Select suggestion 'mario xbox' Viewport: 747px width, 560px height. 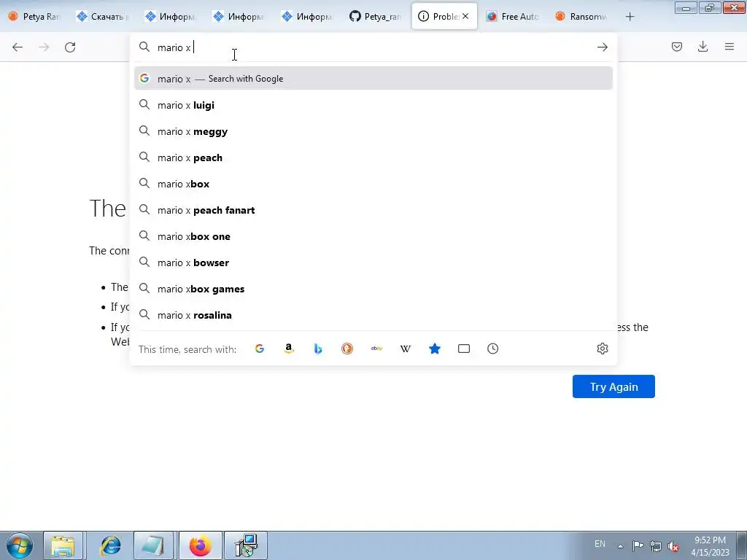coord(373,184)
